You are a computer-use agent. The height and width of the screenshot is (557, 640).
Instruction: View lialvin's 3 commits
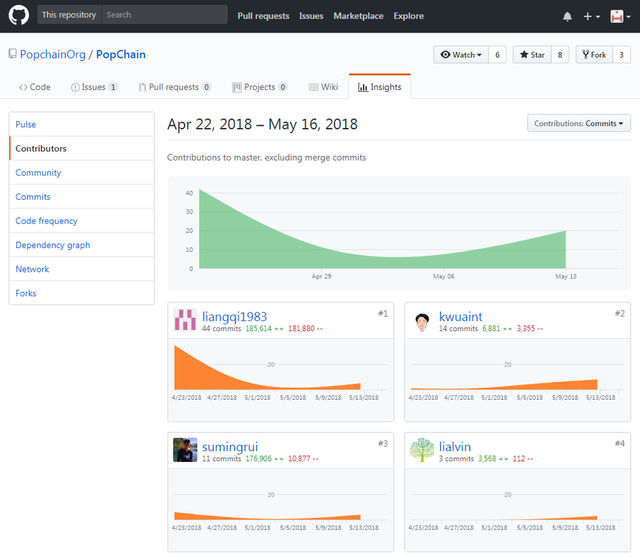tap(456, 459)
